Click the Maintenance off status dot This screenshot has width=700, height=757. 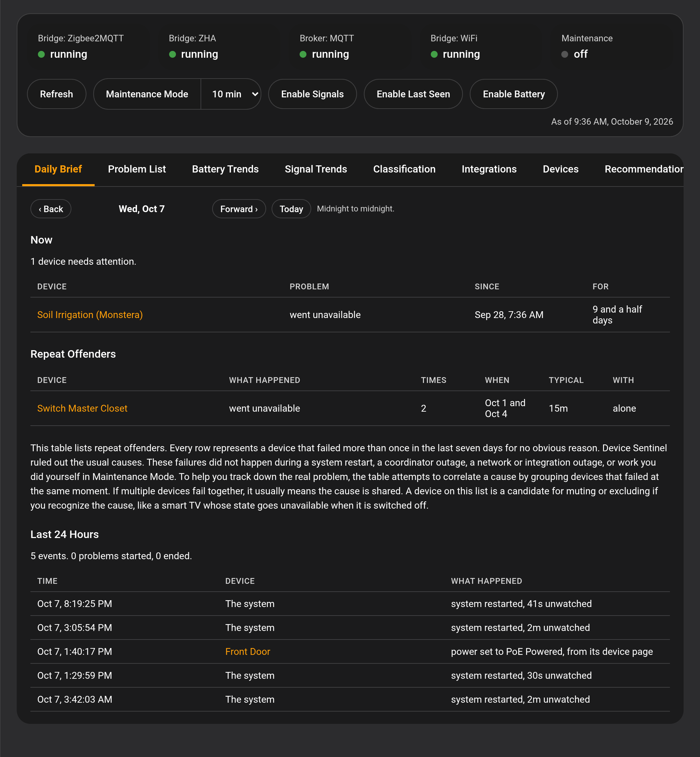[x=565, y=55]
